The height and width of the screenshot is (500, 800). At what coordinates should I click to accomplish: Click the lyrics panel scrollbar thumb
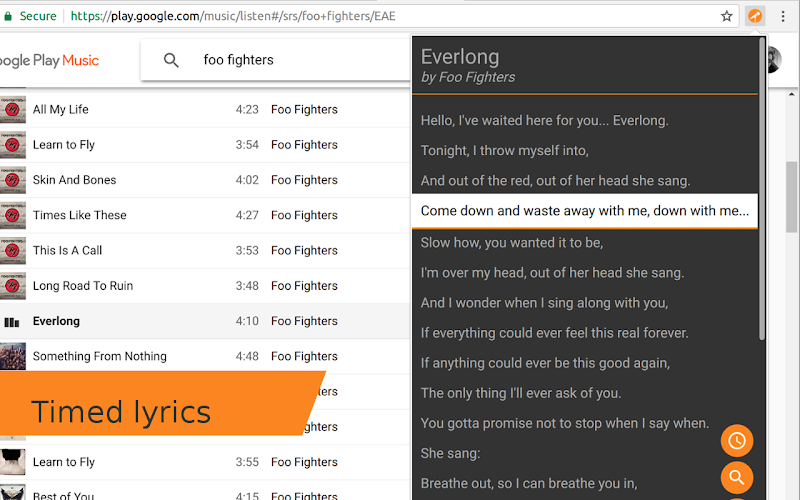point(762,189)
